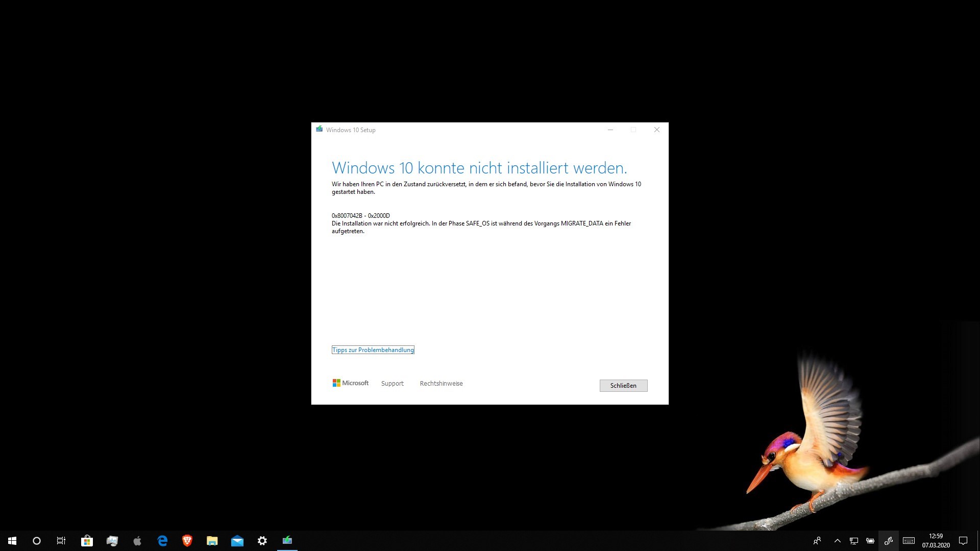Select the Windows 10 Setup taskbar icon
The width and height of the screenshot is (980, 551).
click(287, 541)
